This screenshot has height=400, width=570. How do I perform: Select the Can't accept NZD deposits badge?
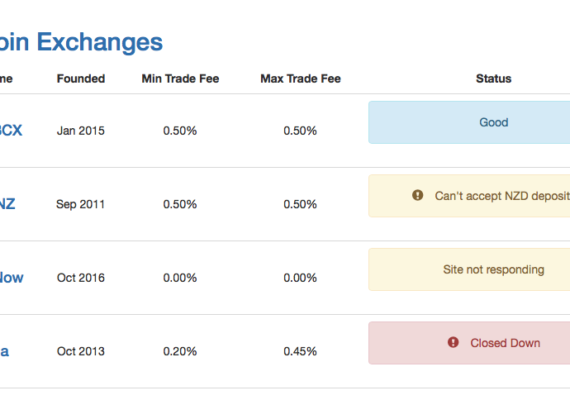point(469,196)
